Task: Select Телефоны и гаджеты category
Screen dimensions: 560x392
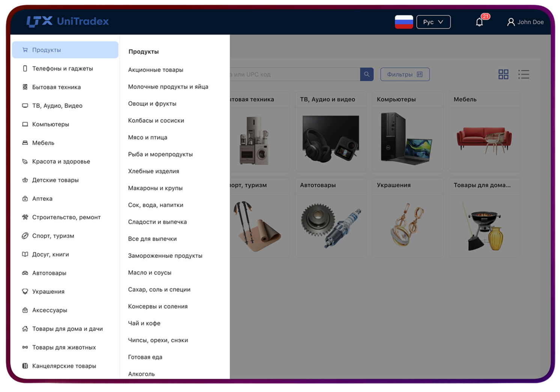Action: pyautogui.click(x=62, y=69)
